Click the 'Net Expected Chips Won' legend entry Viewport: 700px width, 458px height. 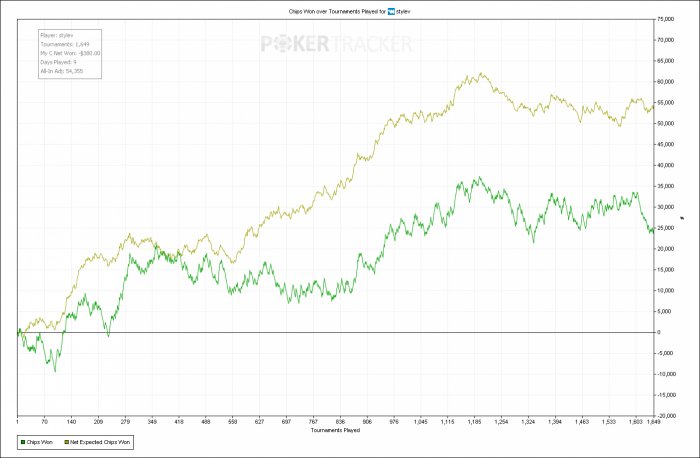[x=97, y=442]
